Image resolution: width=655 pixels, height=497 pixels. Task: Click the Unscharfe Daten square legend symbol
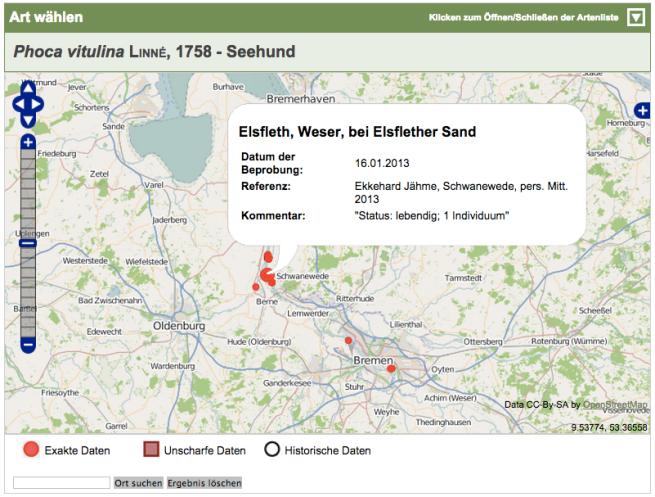click(x=151, y=450)
